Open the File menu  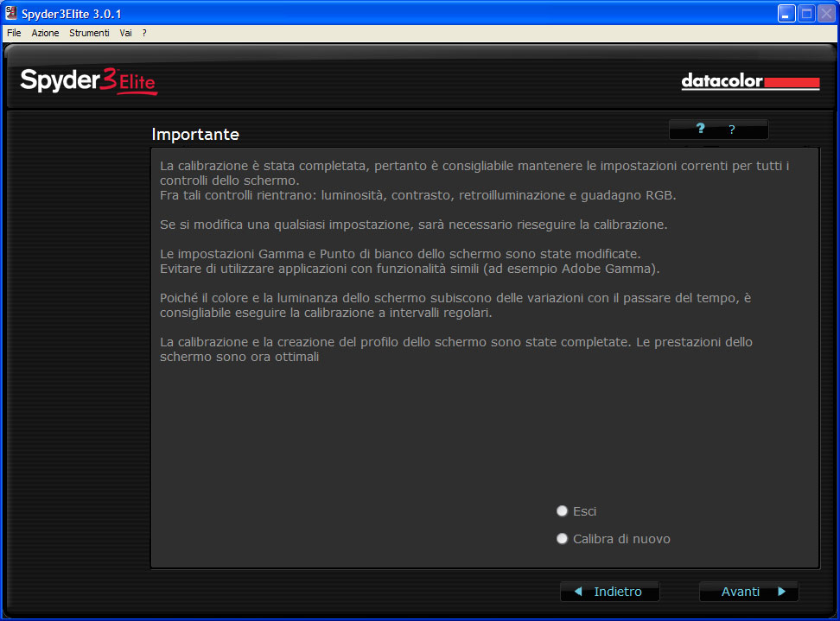click(x=14, y=33)
